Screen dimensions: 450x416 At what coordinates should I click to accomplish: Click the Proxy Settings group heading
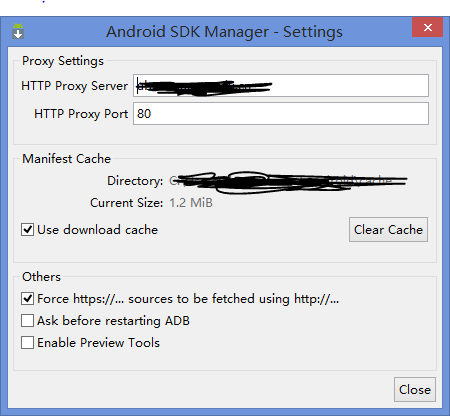tap(63, 61)
